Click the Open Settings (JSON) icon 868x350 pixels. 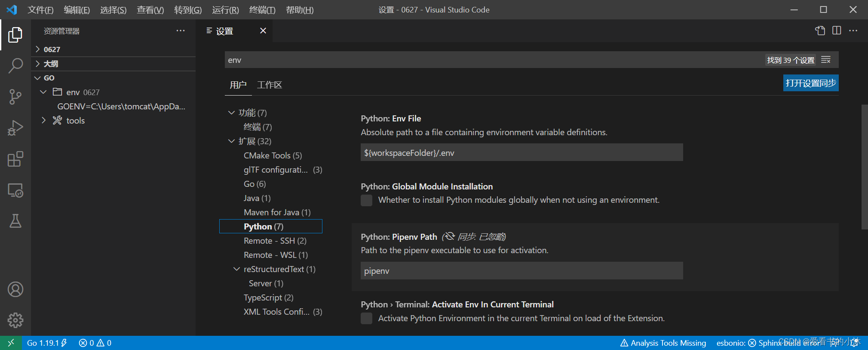click(x=820, y=31)
